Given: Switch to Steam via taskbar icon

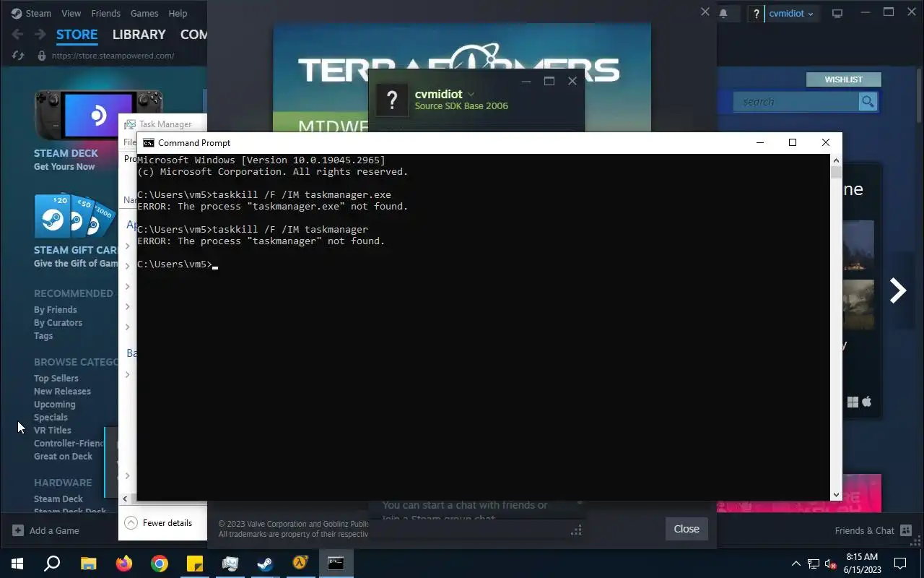Looking at the screenshot, I should point(265,564).
